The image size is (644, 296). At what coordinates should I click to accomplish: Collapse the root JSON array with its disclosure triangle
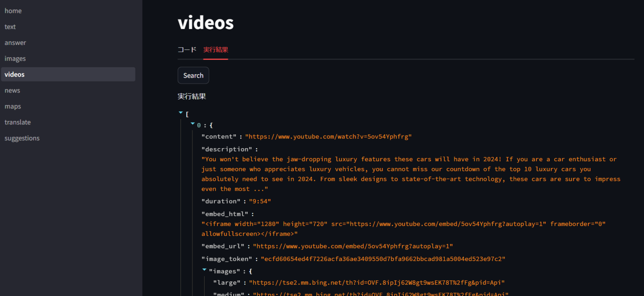tap(181, 113)
